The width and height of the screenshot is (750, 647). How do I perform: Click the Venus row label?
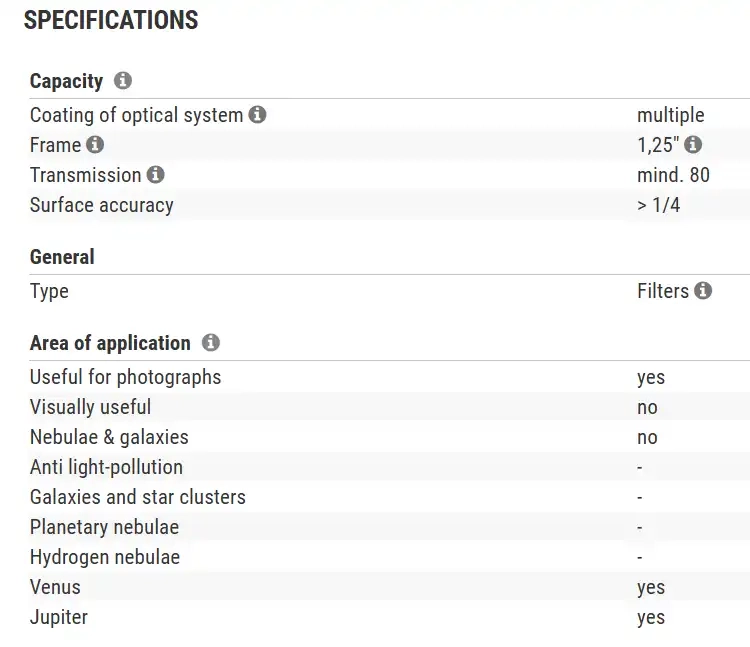(55, 587)
